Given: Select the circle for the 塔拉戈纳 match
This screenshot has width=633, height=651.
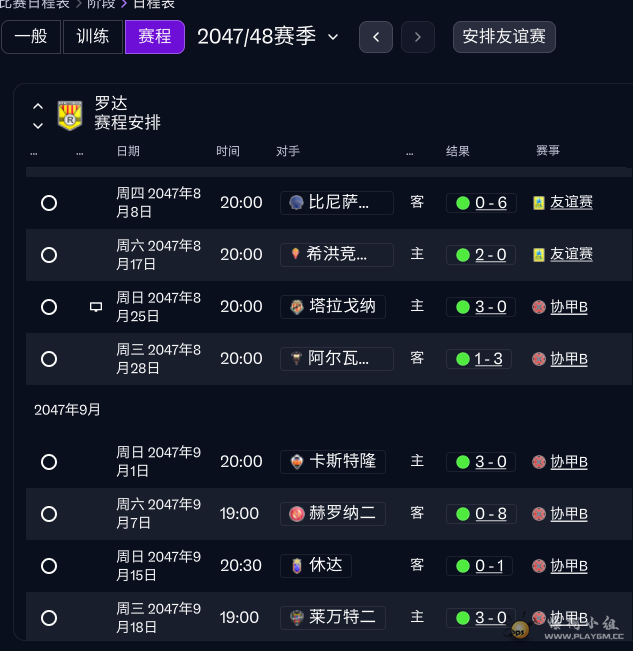Looking at the screenshot, I should click(49, 307).
